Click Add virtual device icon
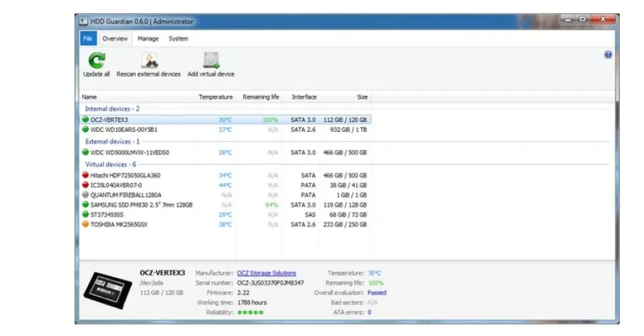The height and width of the screenshot is (336, 644). 211,60
